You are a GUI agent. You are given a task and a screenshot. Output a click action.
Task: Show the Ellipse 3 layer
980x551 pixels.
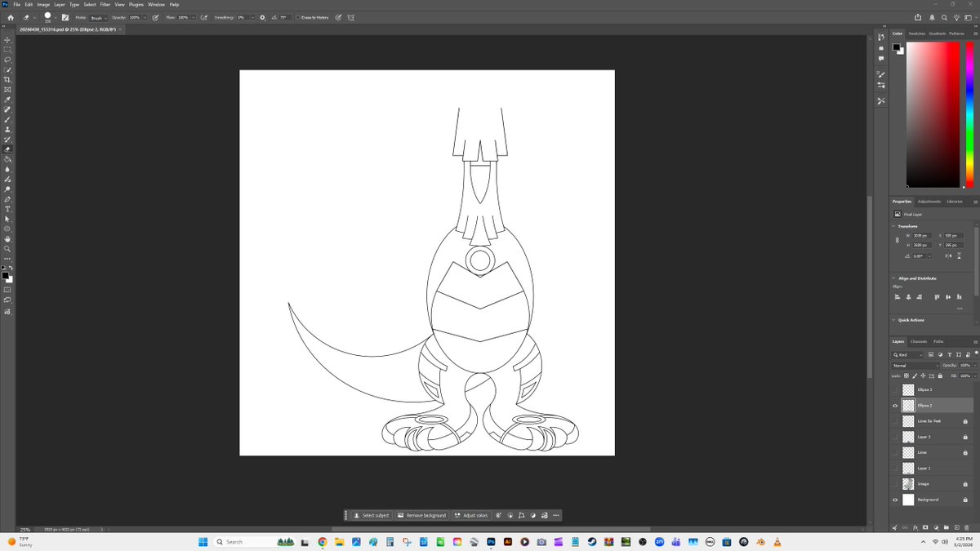point(895,389)
